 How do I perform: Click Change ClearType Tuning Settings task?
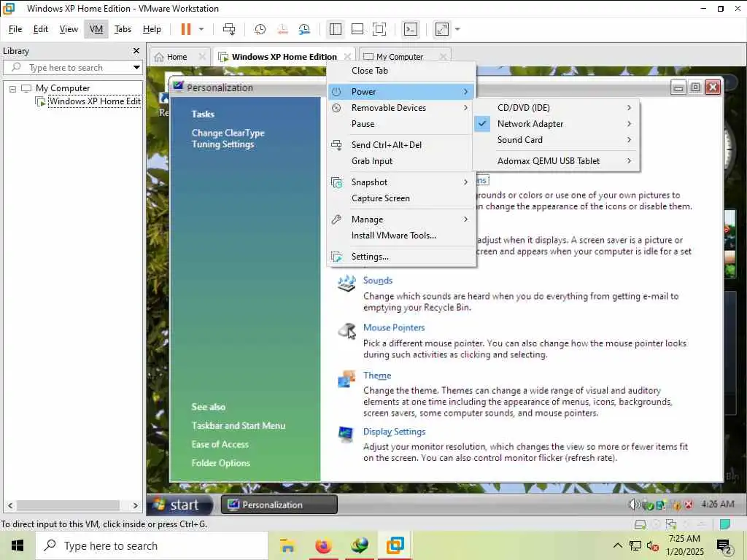click(228, 139)
